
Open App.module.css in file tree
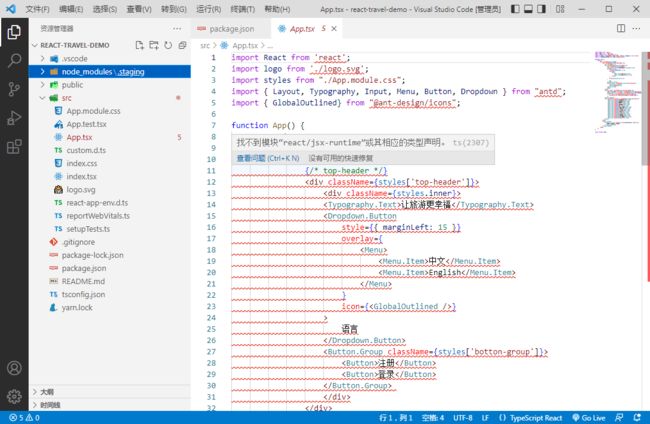110,111
